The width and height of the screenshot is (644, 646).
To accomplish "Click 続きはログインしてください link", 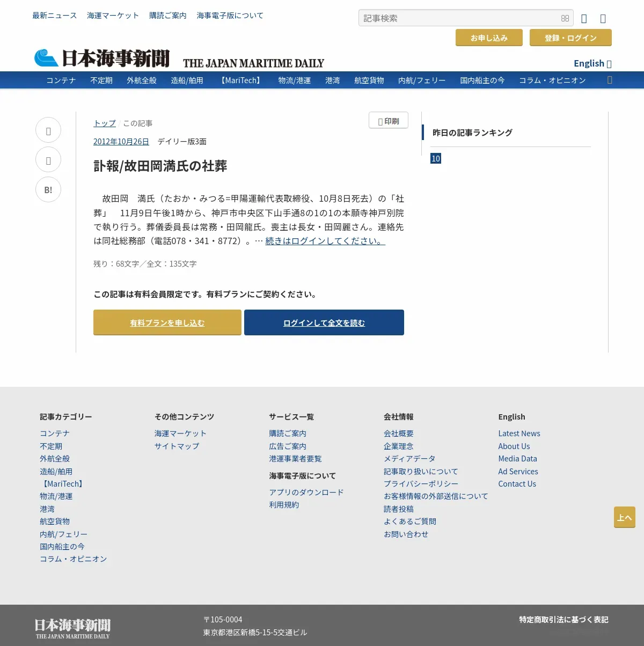I will pyautogui.click(x=325, y=241).
